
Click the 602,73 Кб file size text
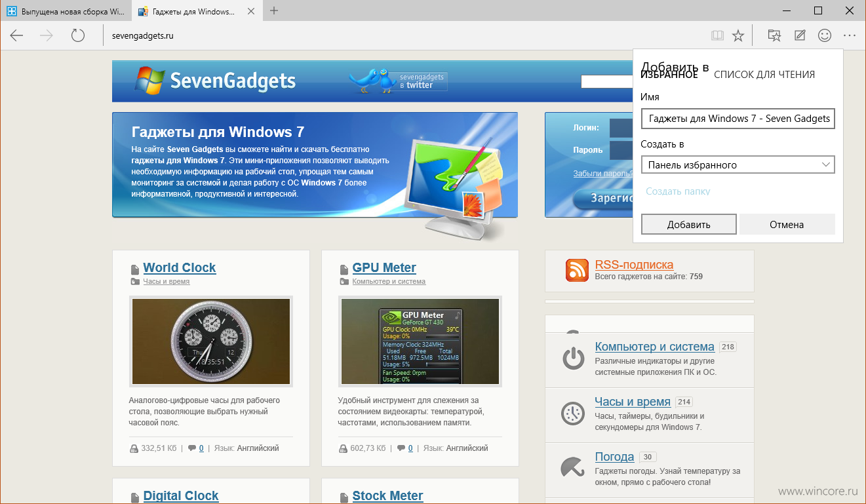[368, 448]
